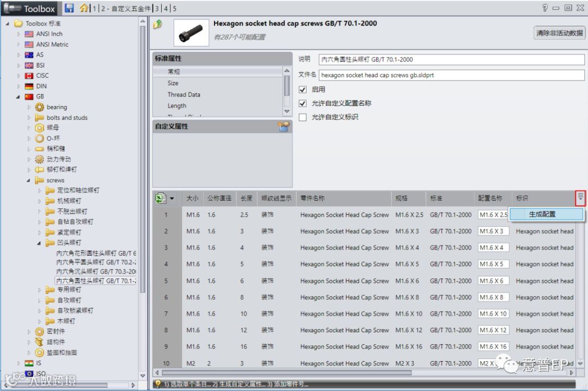Open the help question mark icon
Image resolution: width=588 pixels, height=391 pixels.
point(545,8)
